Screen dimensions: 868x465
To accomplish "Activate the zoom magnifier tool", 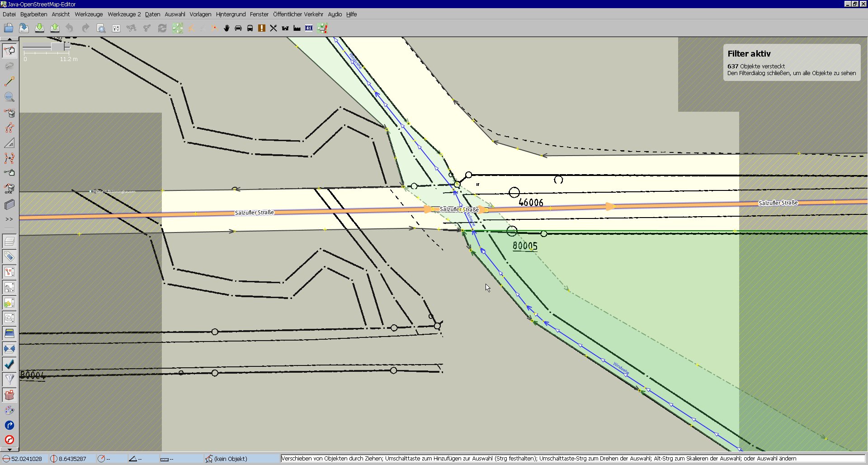I will 9,97.
